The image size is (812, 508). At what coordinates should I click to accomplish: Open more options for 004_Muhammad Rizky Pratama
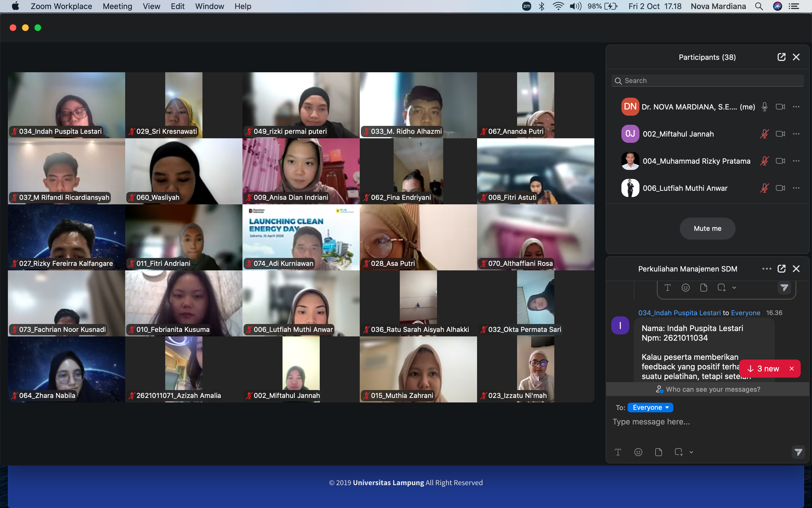click(796, 161)
